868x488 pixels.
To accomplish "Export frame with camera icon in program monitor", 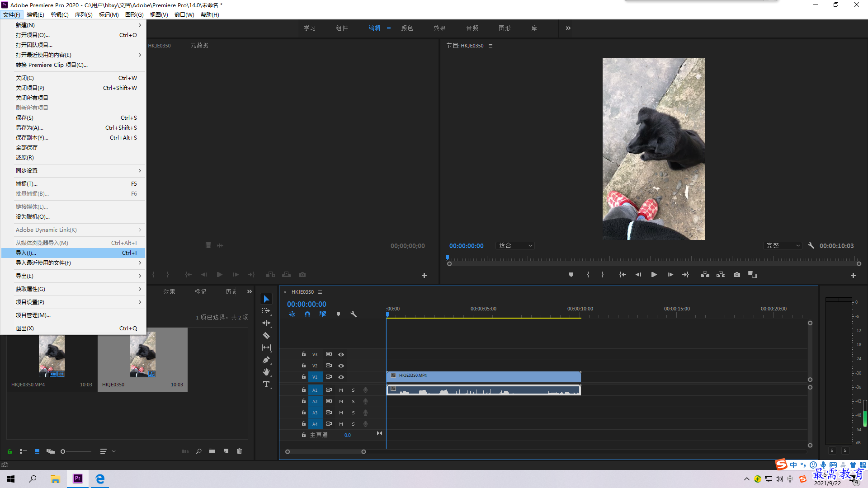I will (737, 275).
